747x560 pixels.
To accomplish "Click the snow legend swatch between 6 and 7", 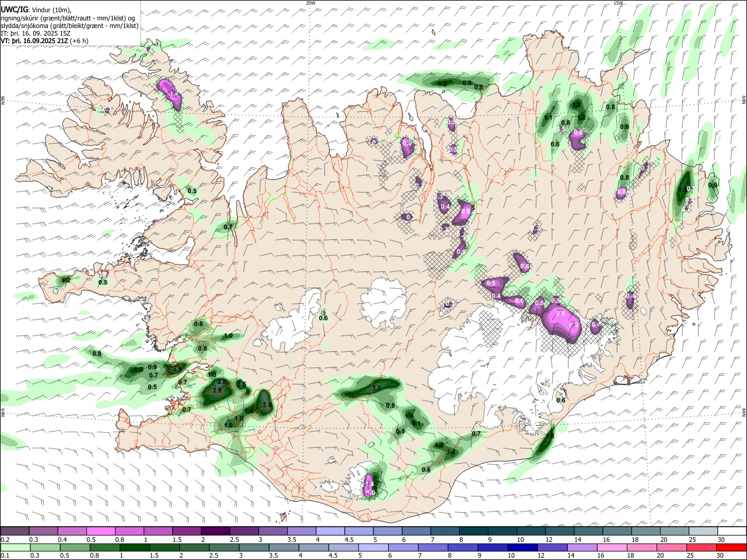I will (416, 531).
